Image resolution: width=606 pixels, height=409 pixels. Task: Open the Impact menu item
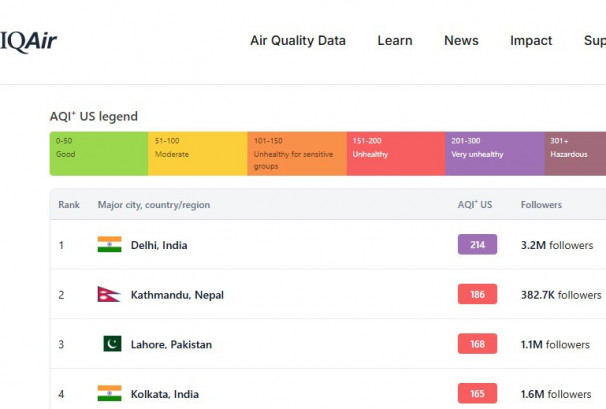click(531, 41)
